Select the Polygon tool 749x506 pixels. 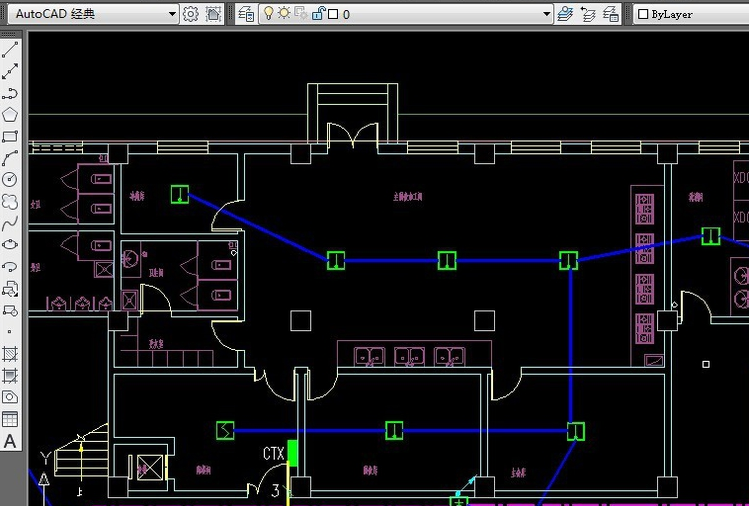[10, 115]
